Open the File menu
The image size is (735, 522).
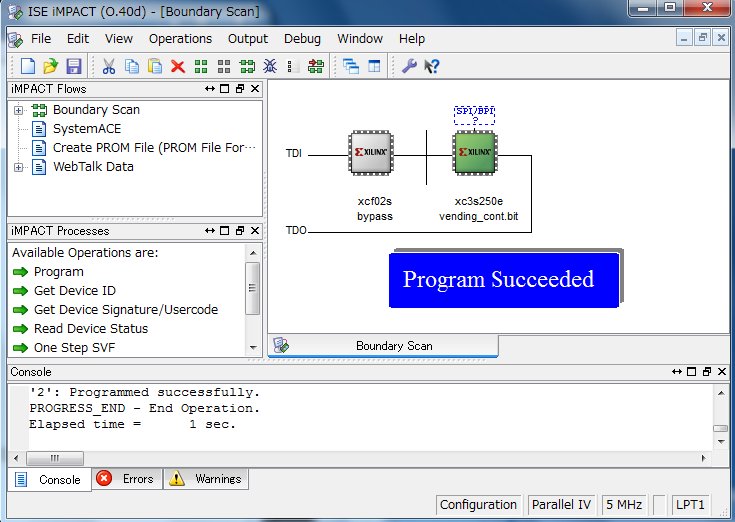41,38
